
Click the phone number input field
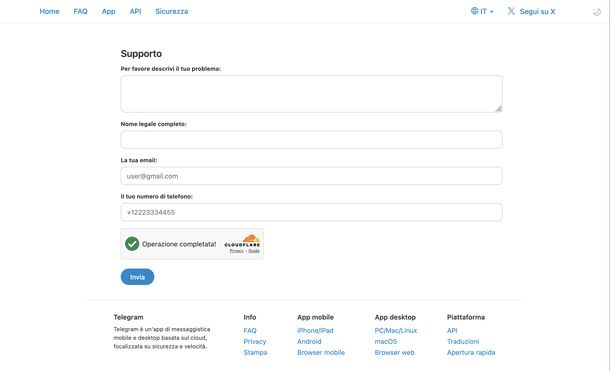(311, 212)
